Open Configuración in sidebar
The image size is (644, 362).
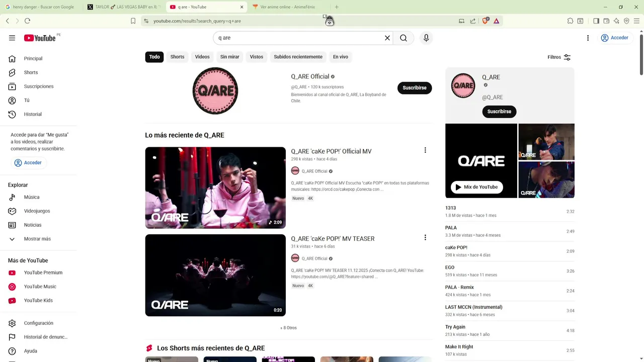tap(38, 323)
